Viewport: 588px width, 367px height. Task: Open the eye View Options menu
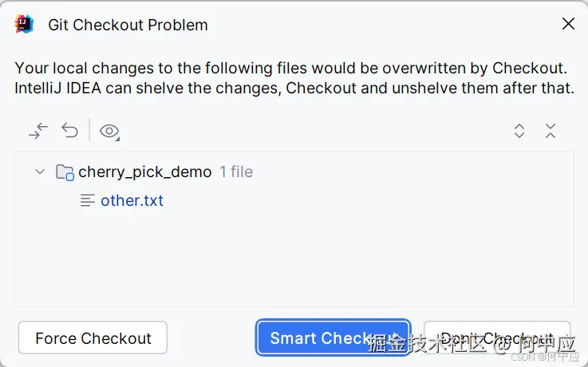(x=109, y=132)
